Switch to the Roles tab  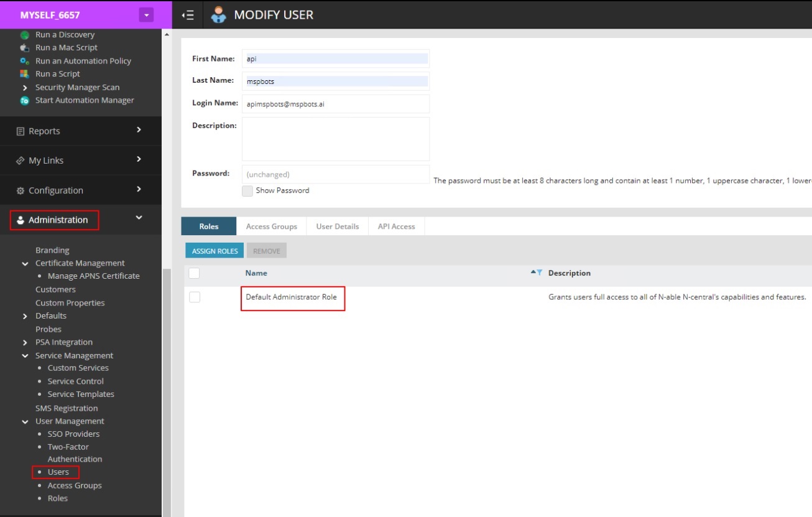point(209,226)
